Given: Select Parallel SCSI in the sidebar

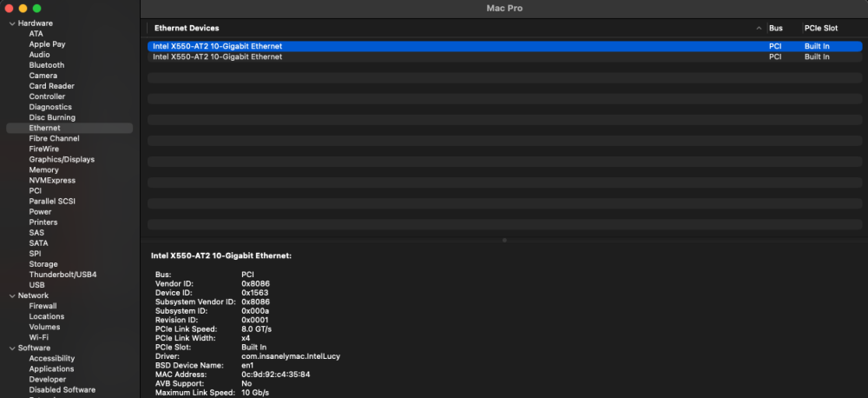Looking at the screenshot, I should coord(52,202).
